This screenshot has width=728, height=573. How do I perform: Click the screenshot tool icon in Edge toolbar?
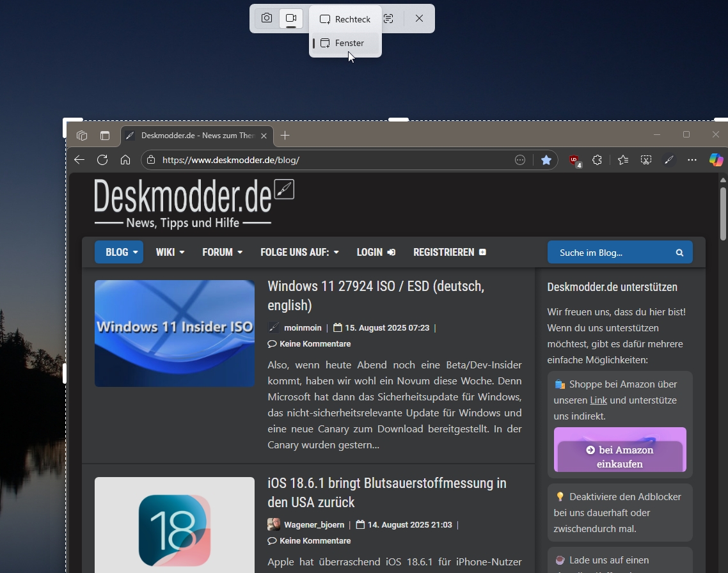click(x=646, y=160)
